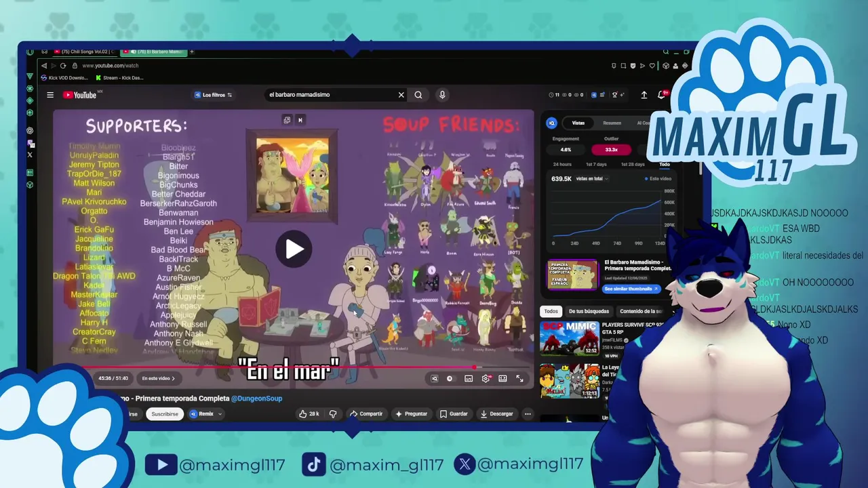Go to the YouTube home logo
Image resolution: width=868 pixels, height=488 pixels.
click(80, 95)
